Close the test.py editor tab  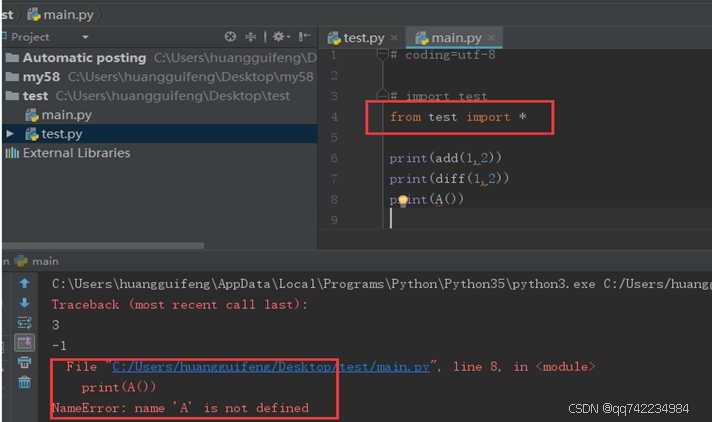point(394,38)
